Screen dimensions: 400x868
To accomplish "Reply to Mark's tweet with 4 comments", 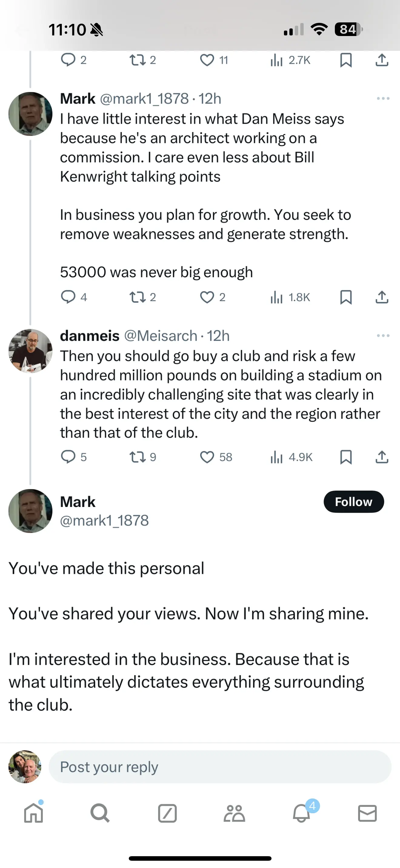I will tap(68, 297).
